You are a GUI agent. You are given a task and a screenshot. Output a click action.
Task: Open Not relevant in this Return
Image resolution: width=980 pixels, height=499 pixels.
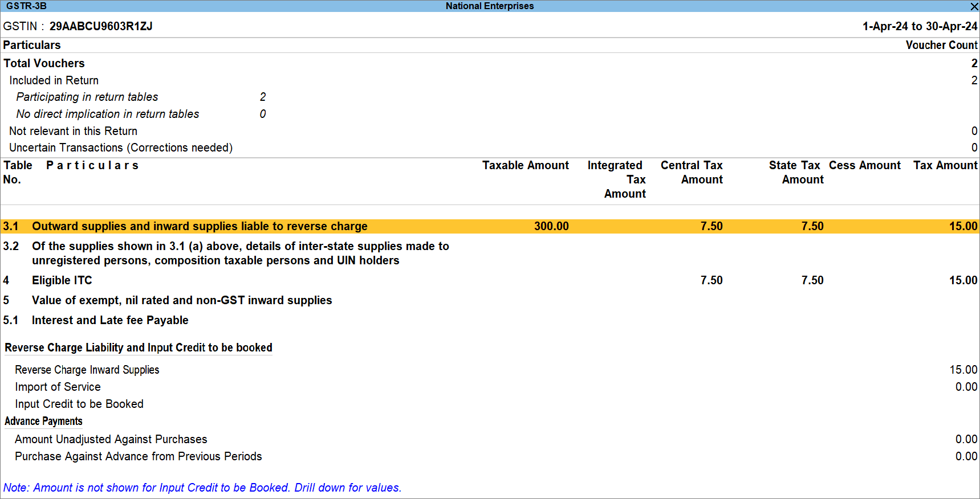(x=73, y=131)
